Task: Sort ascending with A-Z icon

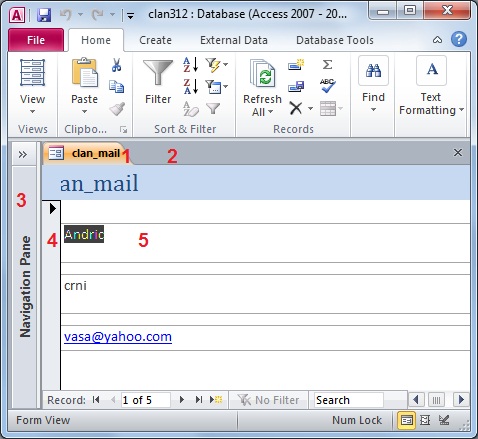Action: click(x=191, y=64)
